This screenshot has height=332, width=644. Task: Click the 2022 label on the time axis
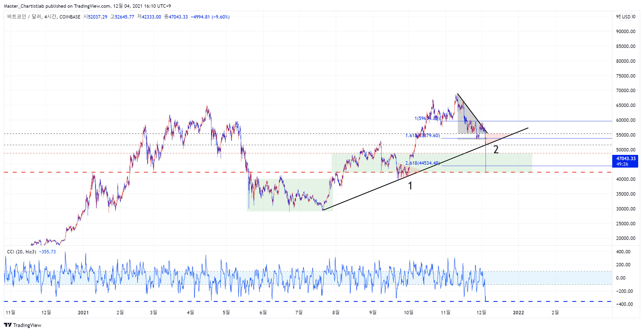point(518,313)
